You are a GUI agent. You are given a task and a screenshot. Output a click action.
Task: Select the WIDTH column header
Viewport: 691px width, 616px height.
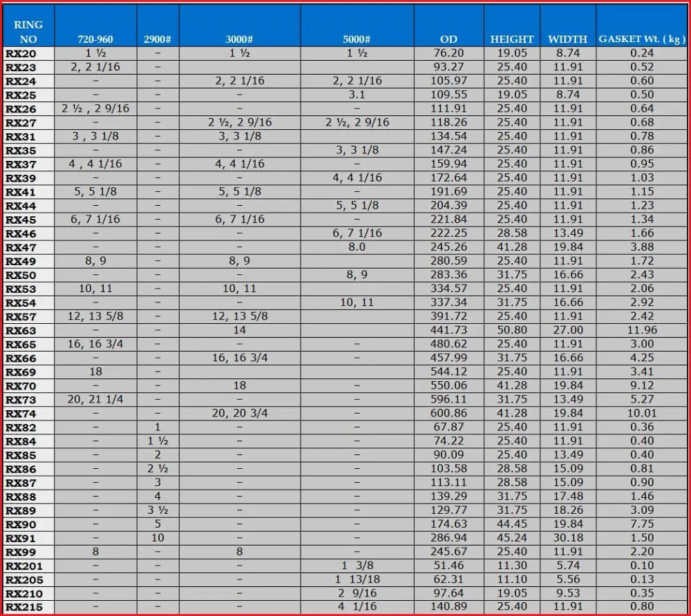(567, 39)
